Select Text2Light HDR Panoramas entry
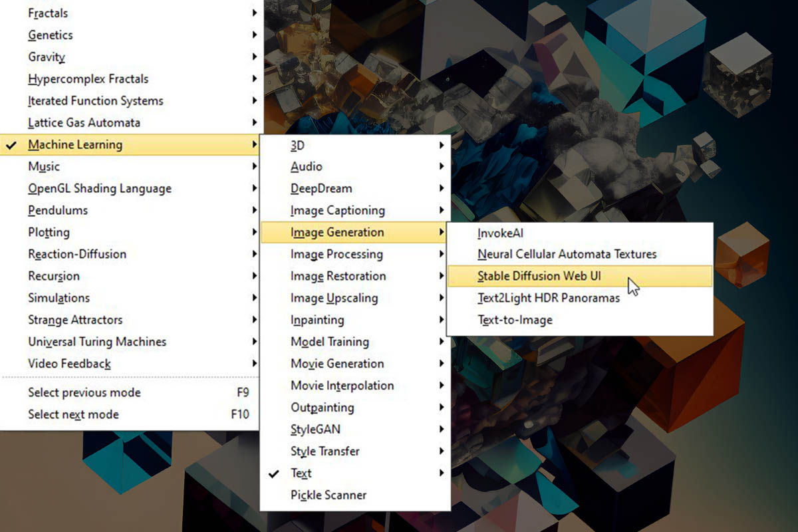Viewport: 798px width, 532px height. pyautogui.click(x=548, y=298)
